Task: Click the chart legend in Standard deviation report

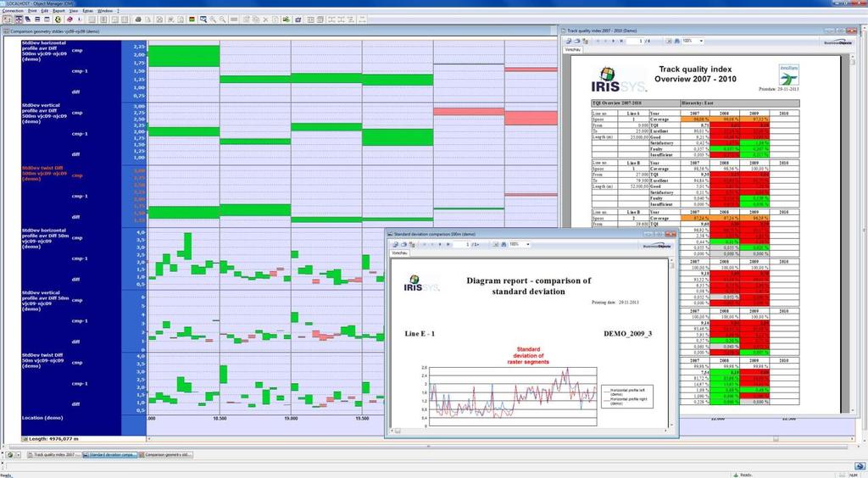Action: click(627, 396)
